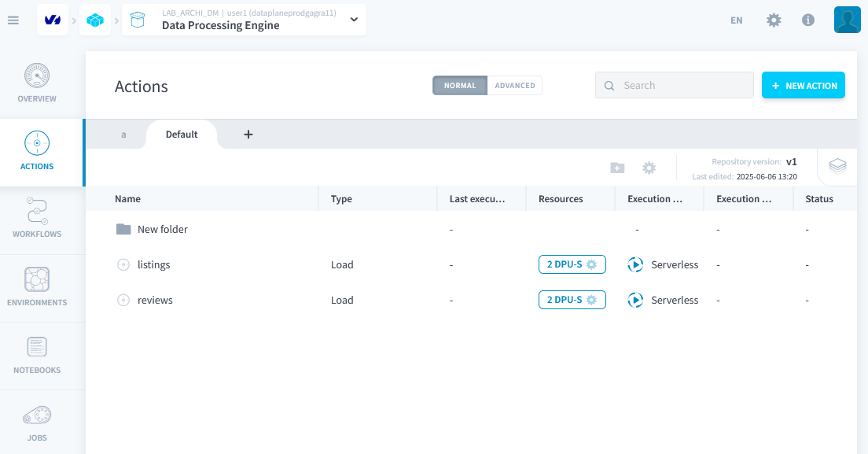Open repository settings via gear icon
Screen dimensions: 868x454
pos(649,168)
